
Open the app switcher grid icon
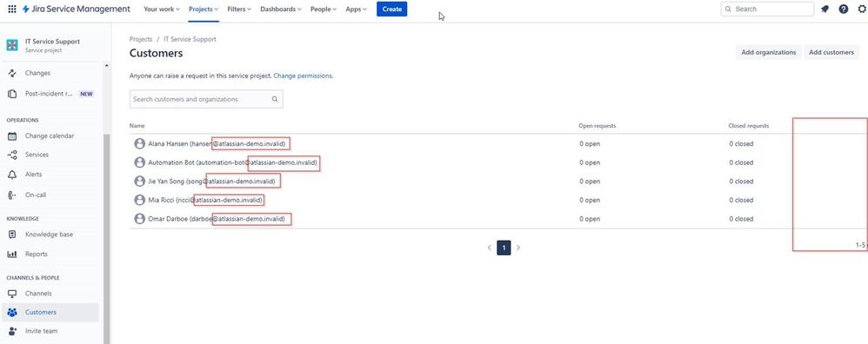(x=12, y=9)
